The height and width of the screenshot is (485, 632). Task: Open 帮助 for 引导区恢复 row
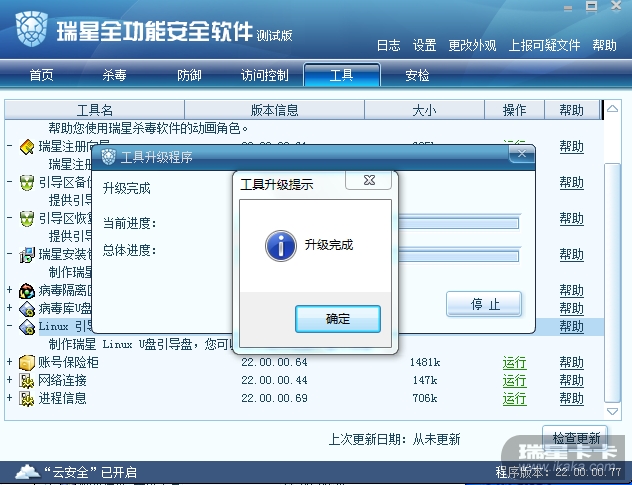(572, 219)
